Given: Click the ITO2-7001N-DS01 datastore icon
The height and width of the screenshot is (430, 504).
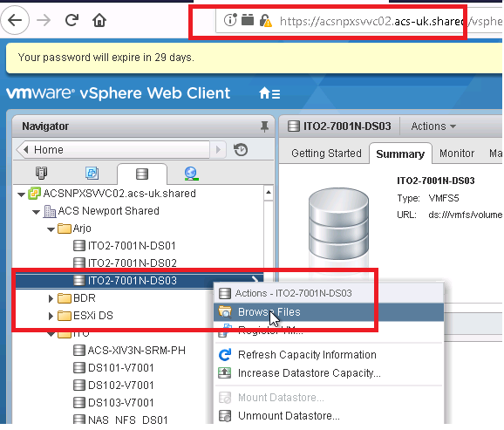Looking at the screenshot, I should click(78, 246).
